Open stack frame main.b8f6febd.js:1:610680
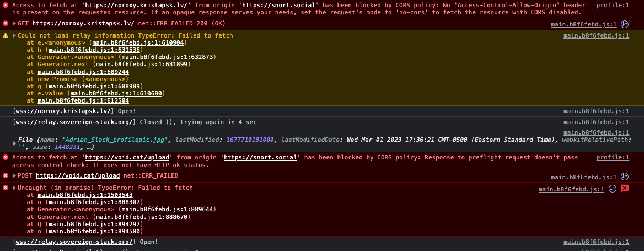Viewport: 644px width, 251px height. (x=117, y=94)
